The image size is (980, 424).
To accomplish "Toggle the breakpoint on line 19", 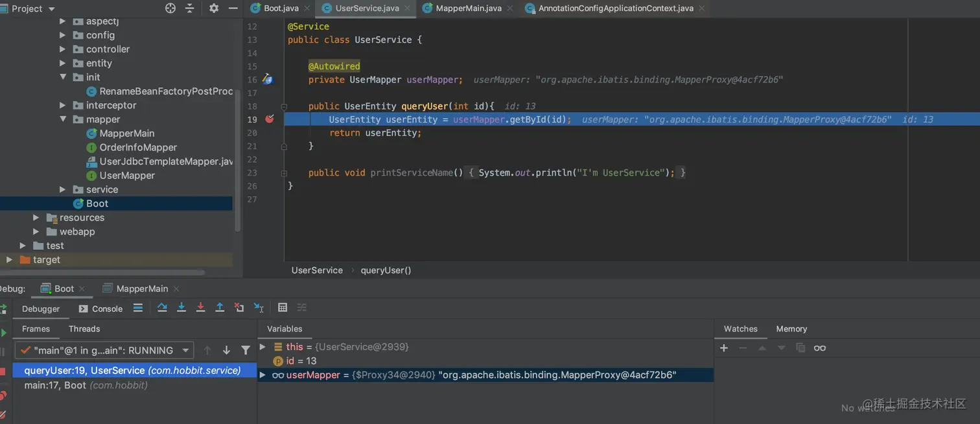I will click(x=270, y=119).
